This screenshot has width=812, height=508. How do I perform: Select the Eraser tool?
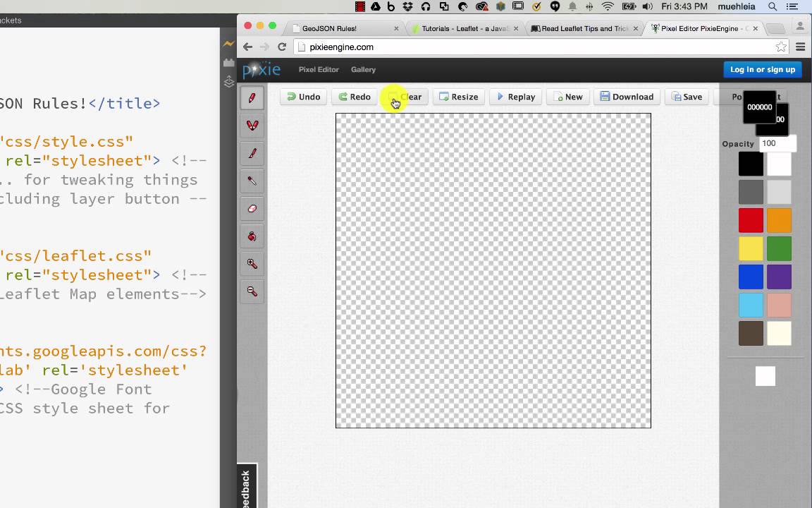[x=252, y=209]
